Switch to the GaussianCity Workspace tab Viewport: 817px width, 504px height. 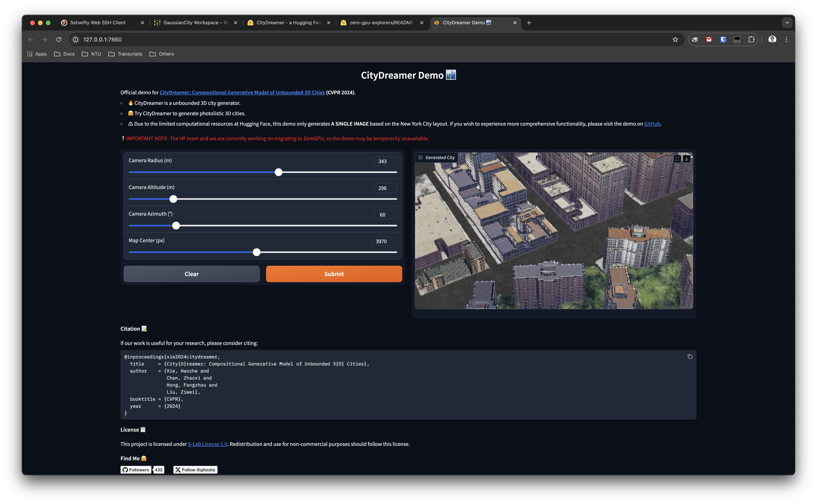(195, 23)
